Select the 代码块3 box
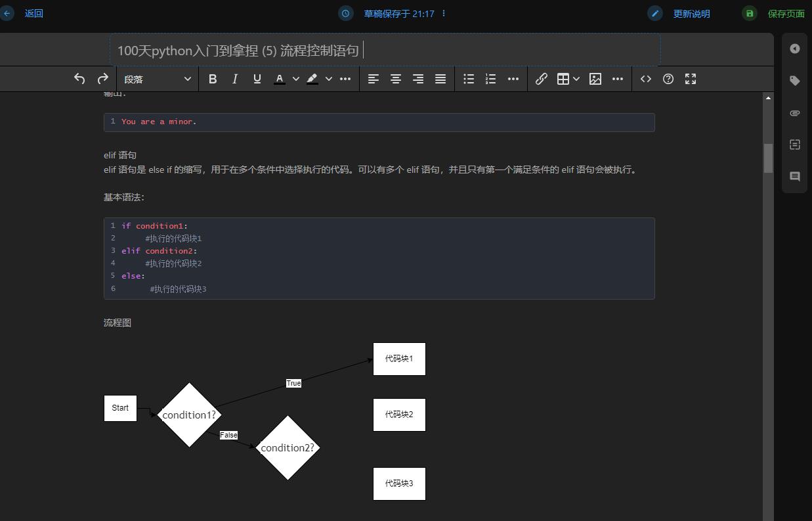Screen dimensions: 812x521 click(399, 484)
